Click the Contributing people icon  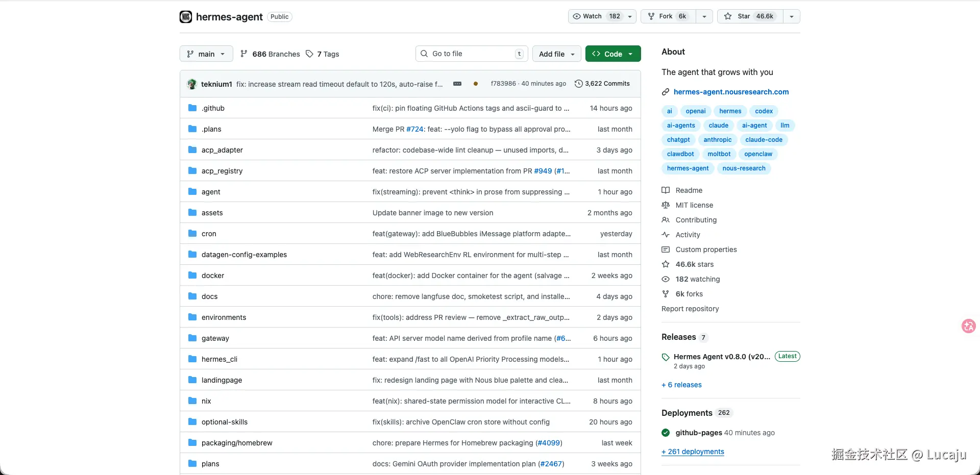point(666,220)
